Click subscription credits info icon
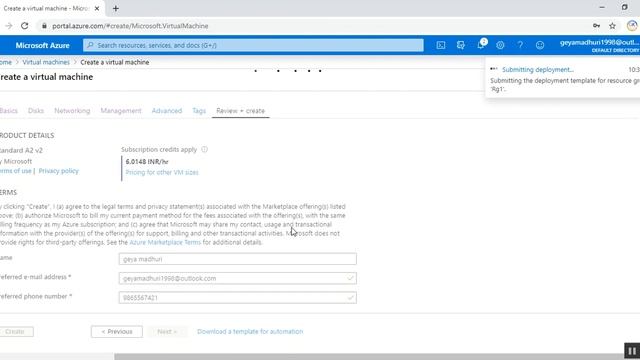640x360 pixels. (x=204, y=149)
